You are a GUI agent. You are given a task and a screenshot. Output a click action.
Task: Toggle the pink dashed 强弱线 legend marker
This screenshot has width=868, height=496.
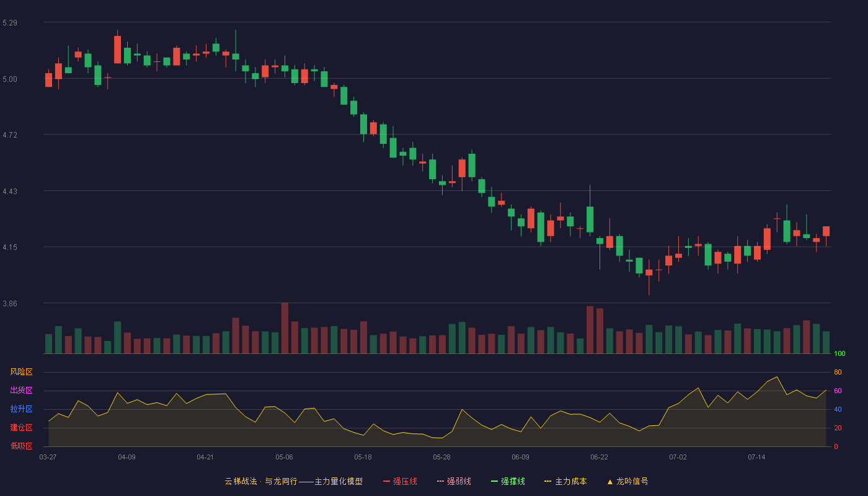pos(440,481)
